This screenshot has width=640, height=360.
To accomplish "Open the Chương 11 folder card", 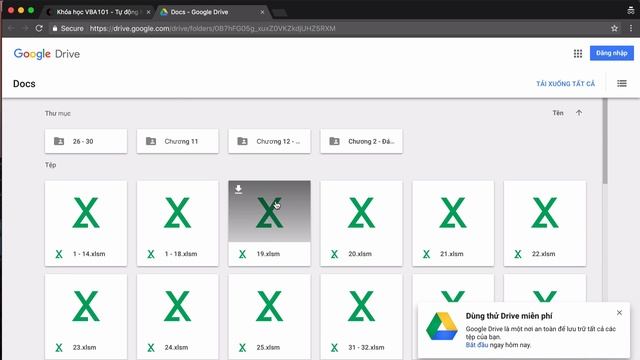I will point(178,141).
